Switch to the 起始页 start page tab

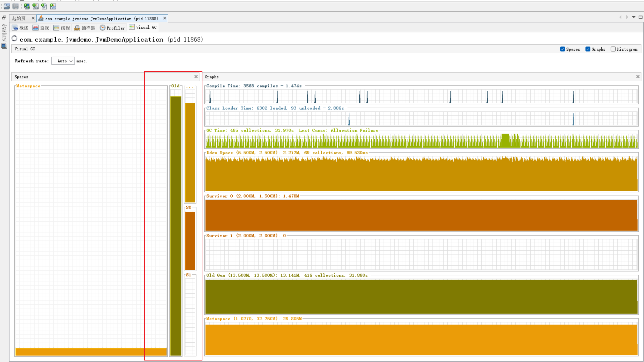[19, 18]
